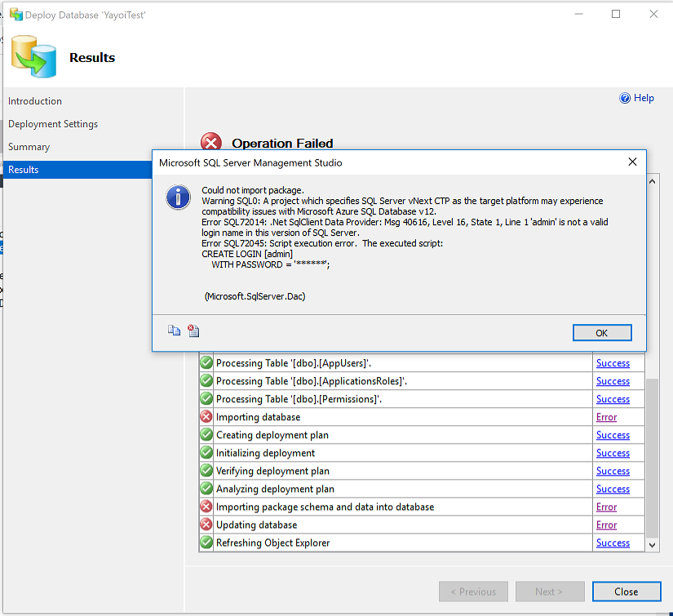Click the blue Help question mark icon

tap(625, 98)
